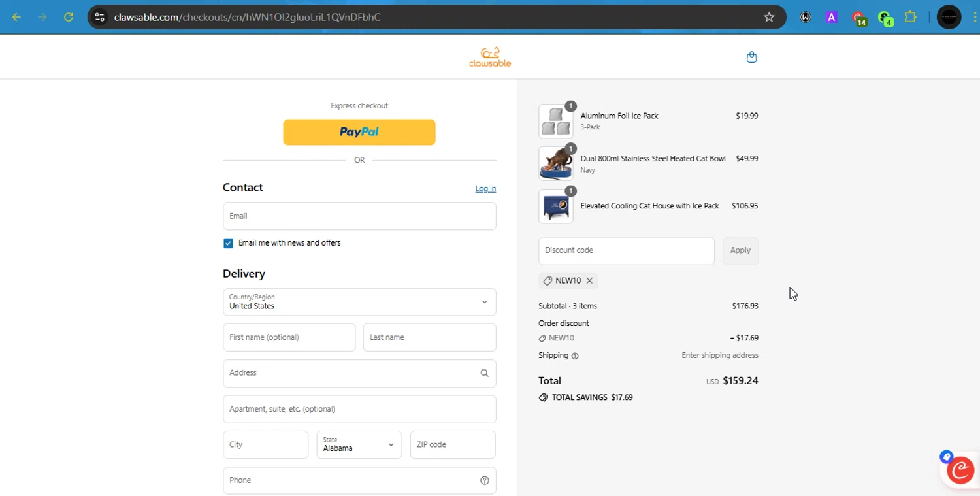Click the shipping info help icon

tap(575, 356)
